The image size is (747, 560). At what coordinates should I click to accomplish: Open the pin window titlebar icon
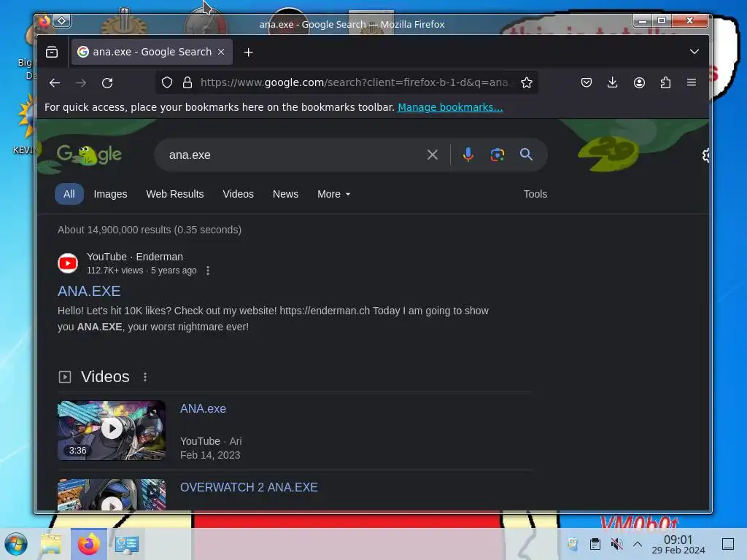[62, 20]
